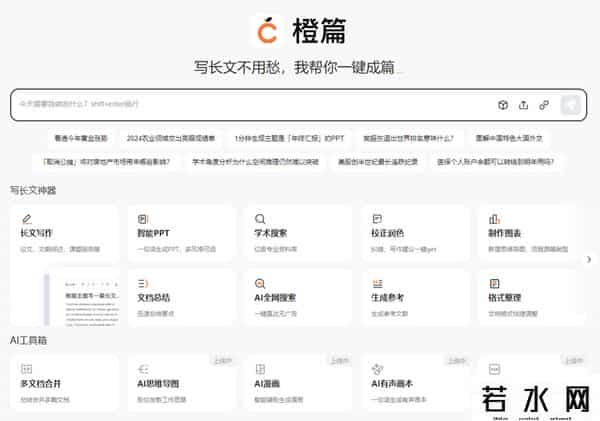Open the AI思维导图 tool card
Image resolution: width=600 pixels, height=421 pixels.
coord(182,384)
